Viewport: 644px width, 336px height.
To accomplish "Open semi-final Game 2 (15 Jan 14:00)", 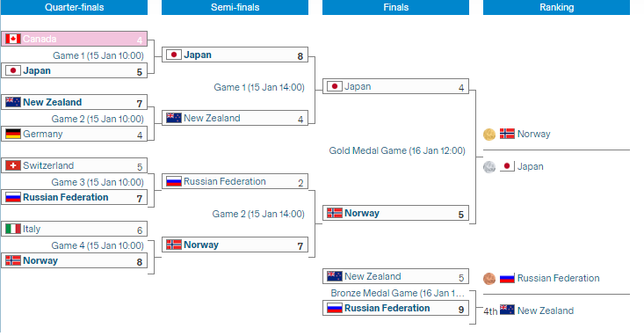I will [x=258, y=214].
